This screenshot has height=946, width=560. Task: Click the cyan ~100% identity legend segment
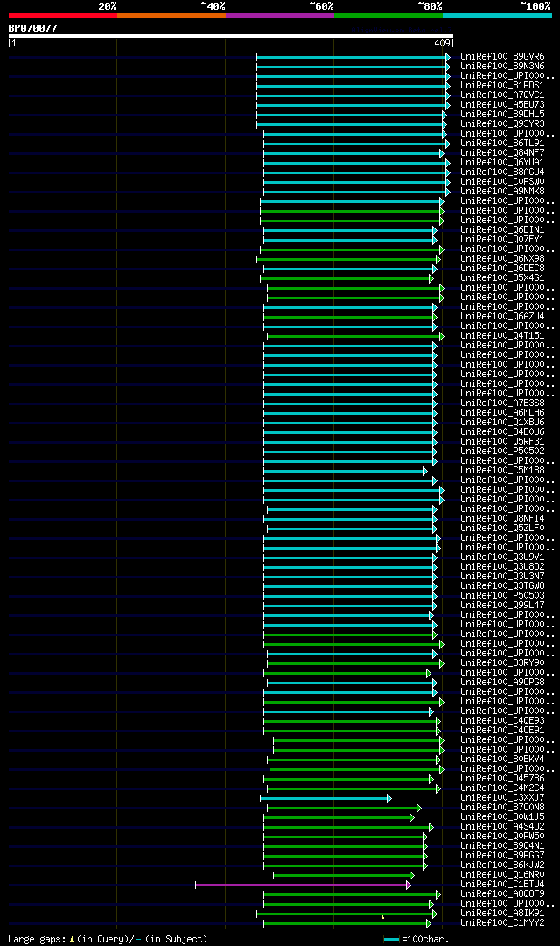497,16
